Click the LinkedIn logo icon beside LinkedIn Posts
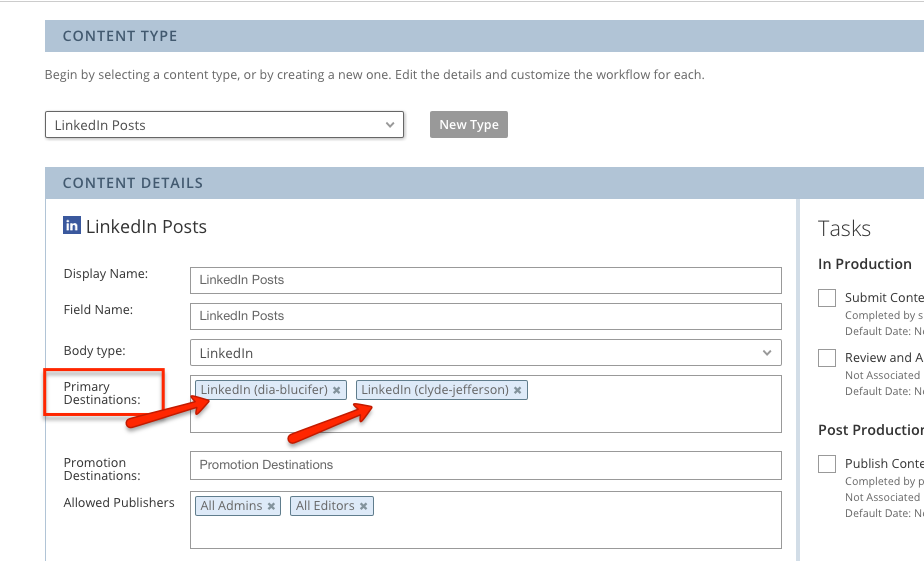This screenshot has width=924, height=561. (x=72, y=225)
